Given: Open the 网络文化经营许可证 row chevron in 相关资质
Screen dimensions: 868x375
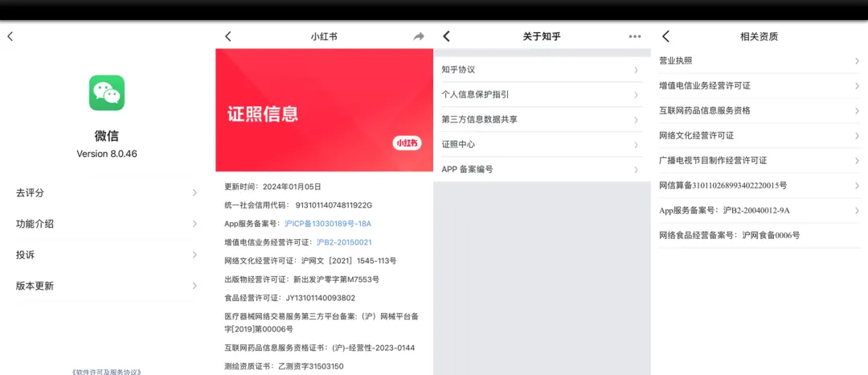Looking at the screenshot, I should (857, 136).
